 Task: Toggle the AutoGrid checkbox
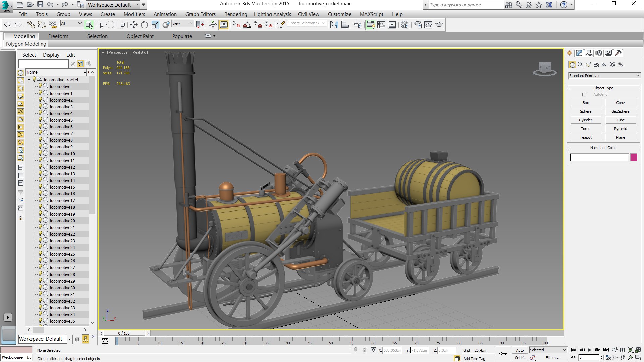tap(584, 95)
